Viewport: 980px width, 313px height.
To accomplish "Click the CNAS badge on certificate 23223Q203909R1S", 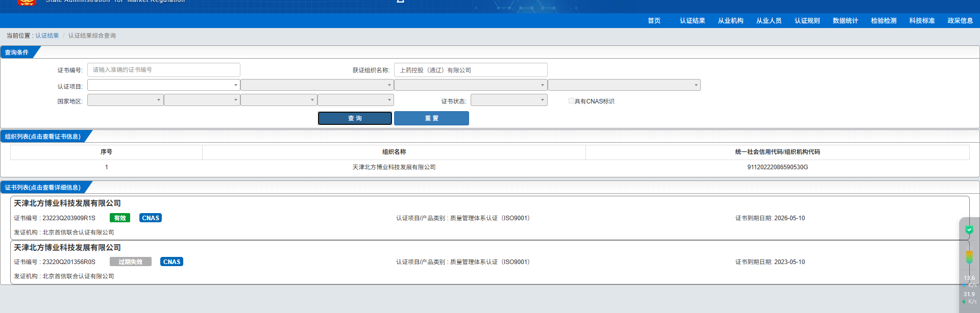I will [151, 218].
